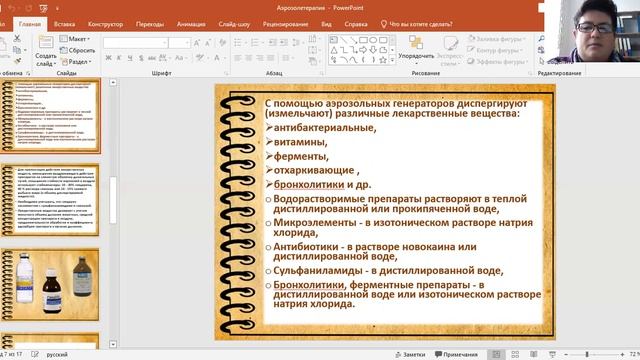Open Экспресс-стили quick styles
Image resolution: width=640 pixels, height=360 pixels.
[x=450, y=50]
